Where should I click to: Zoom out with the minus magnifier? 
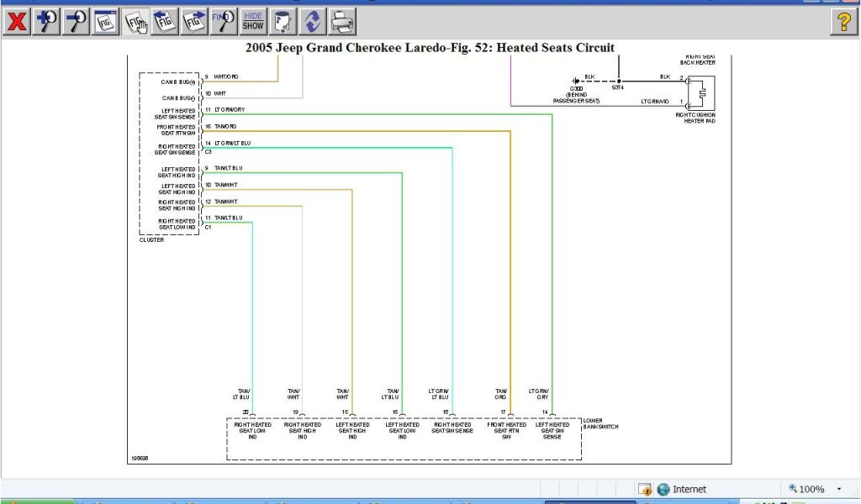click(76, 21)
